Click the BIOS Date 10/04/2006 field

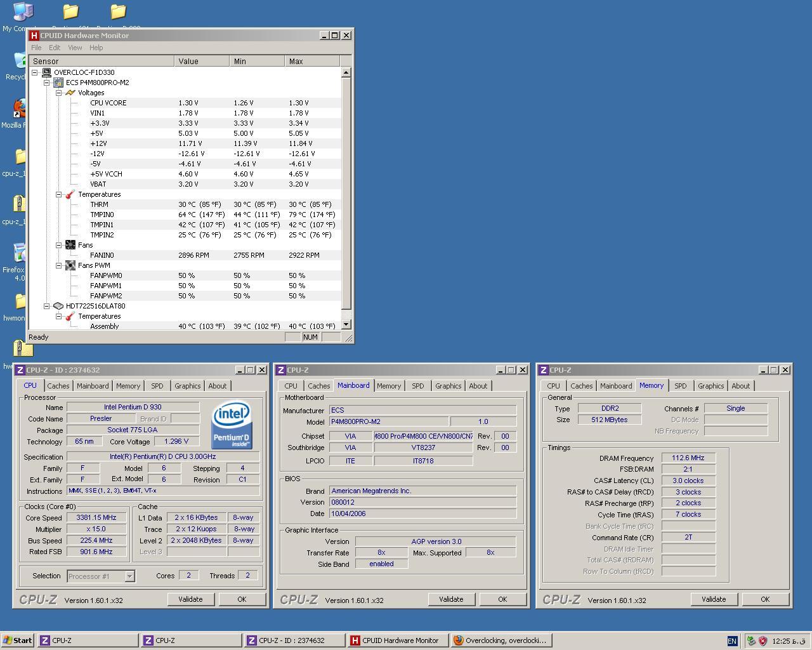422,514
